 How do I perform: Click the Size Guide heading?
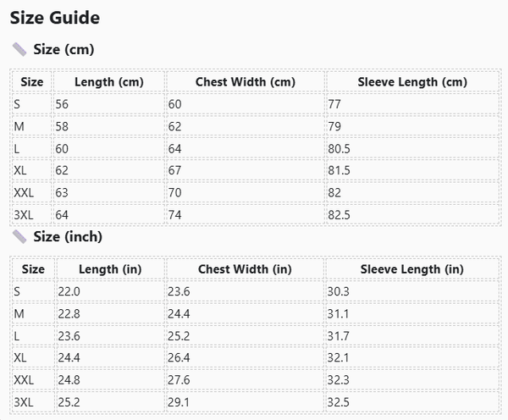55,18
